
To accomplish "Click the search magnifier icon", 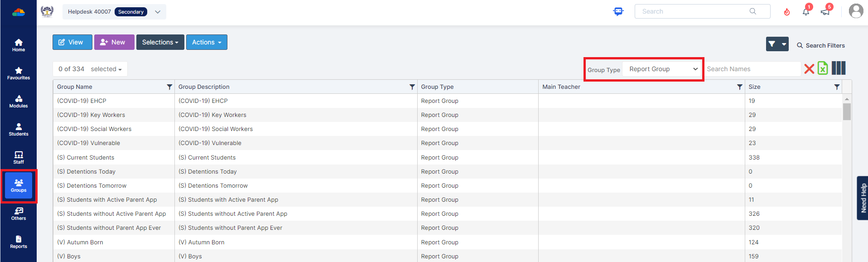I will pos(753,11).
